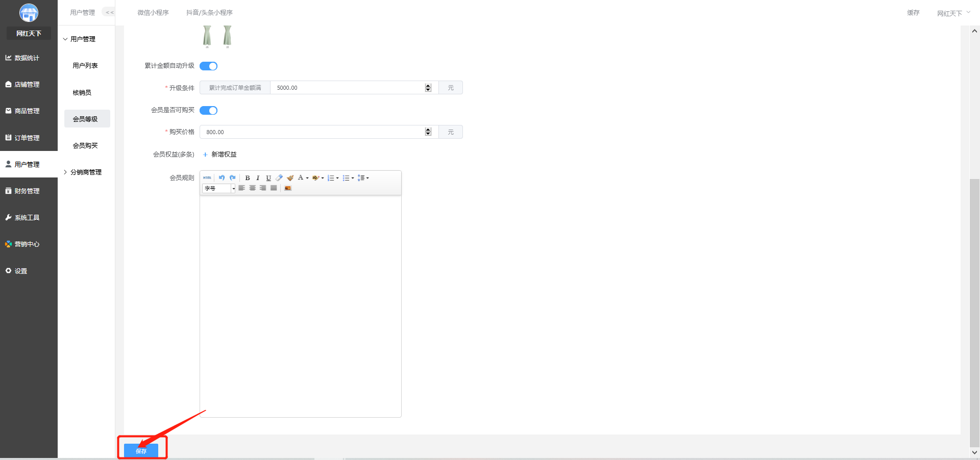Center-align text in the editor
The width and height of the screenshot is (980, 460).
252,188
